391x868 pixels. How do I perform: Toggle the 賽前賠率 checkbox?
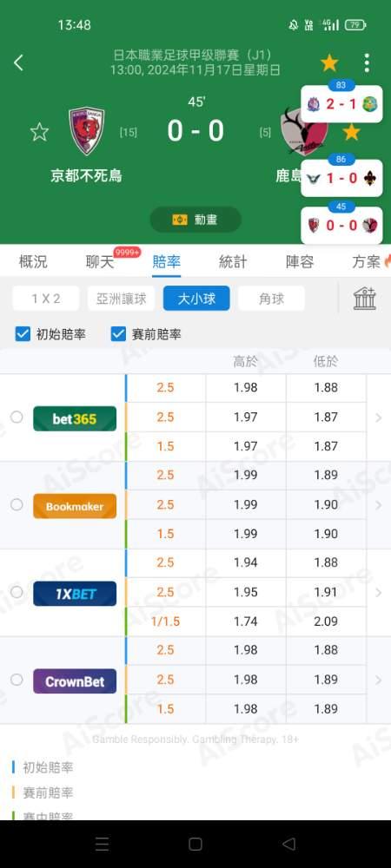pyautogui.click(x=118, y=334)
